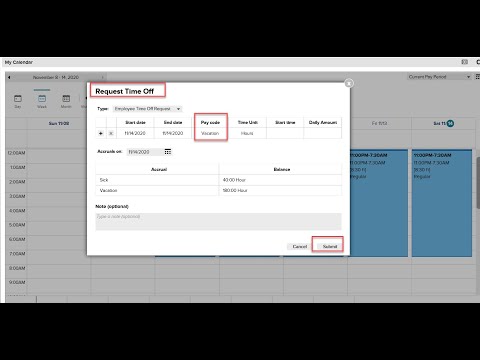The width and height of the screenshot is (480, 360).
Task: Click the calendar date range label
Action: point(56,77)
